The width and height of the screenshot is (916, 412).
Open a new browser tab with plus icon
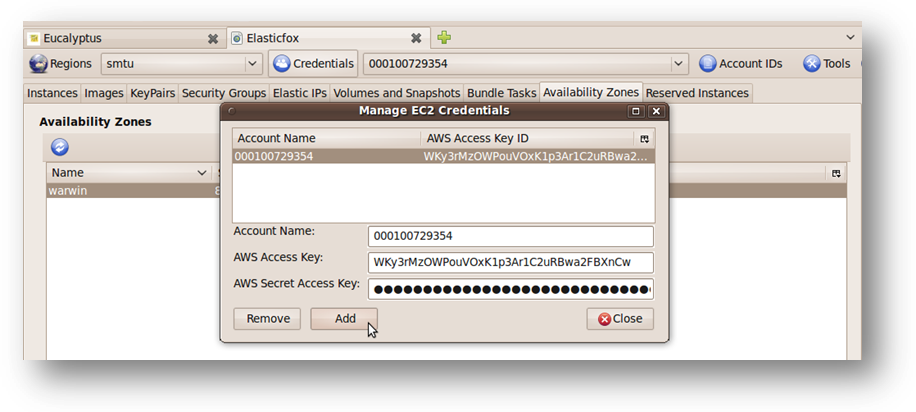[444, 38]
